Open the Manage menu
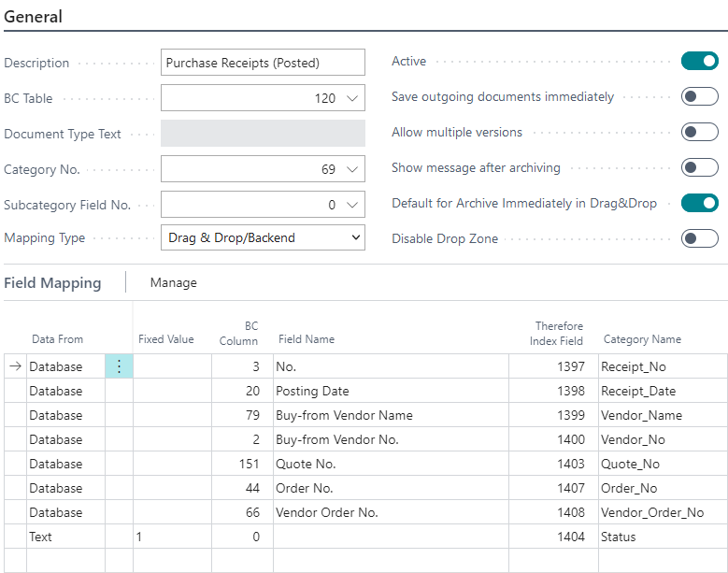 pos(173,282)
